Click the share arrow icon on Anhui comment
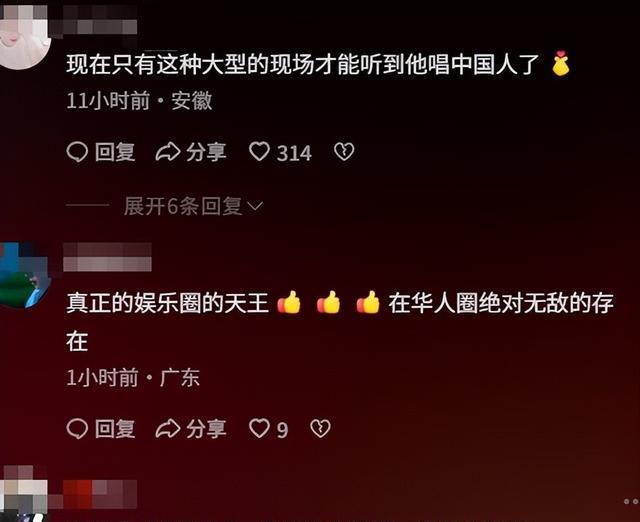This screenshot has width=640, height=522. point(168,152)
